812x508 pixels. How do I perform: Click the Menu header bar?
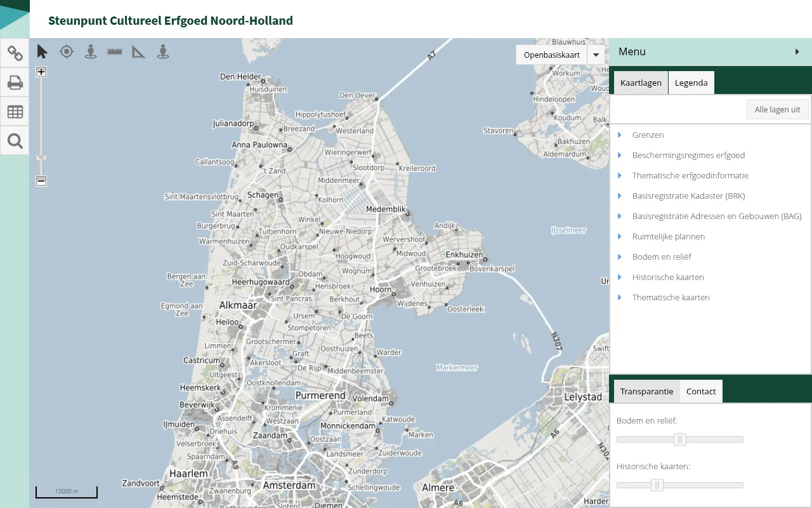pyautogui.click(x=710, y=52)
